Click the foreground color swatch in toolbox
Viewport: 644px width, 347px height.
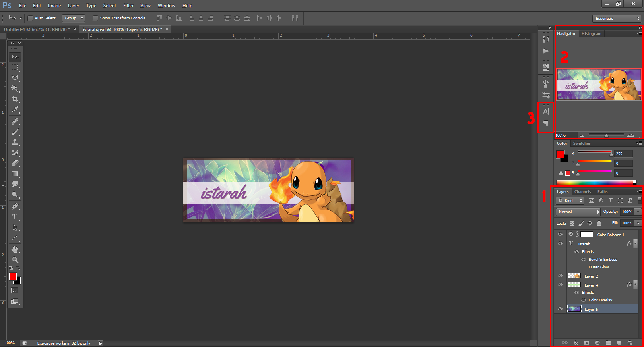point(13,276)
